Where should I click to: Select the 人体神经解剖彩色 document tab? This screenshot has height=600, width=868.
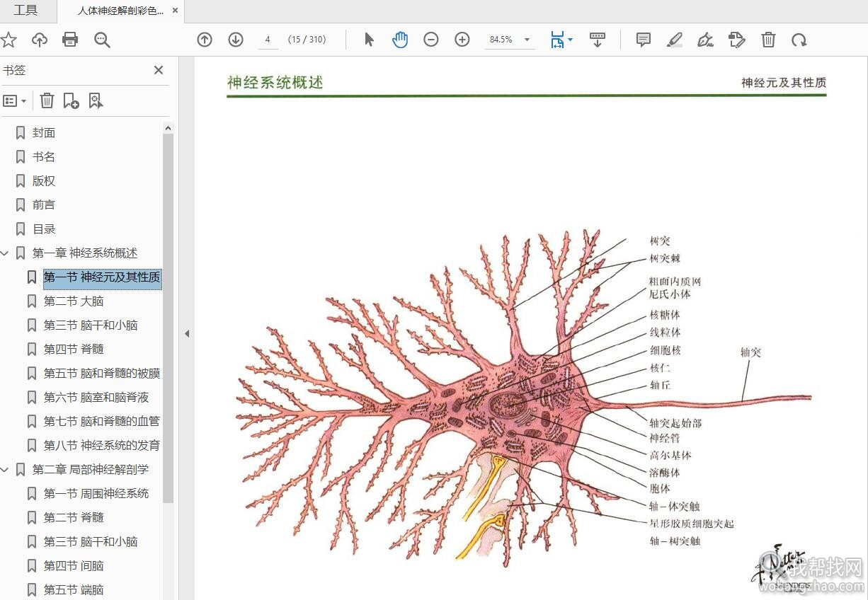pos(120,11)
